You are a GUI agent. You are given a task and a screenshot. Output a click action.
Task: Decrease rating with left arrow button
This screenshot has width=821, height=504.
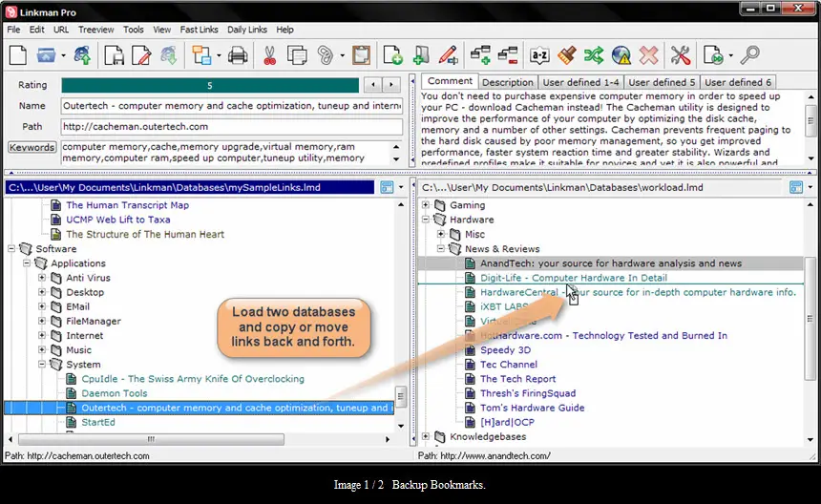[373, 85]
